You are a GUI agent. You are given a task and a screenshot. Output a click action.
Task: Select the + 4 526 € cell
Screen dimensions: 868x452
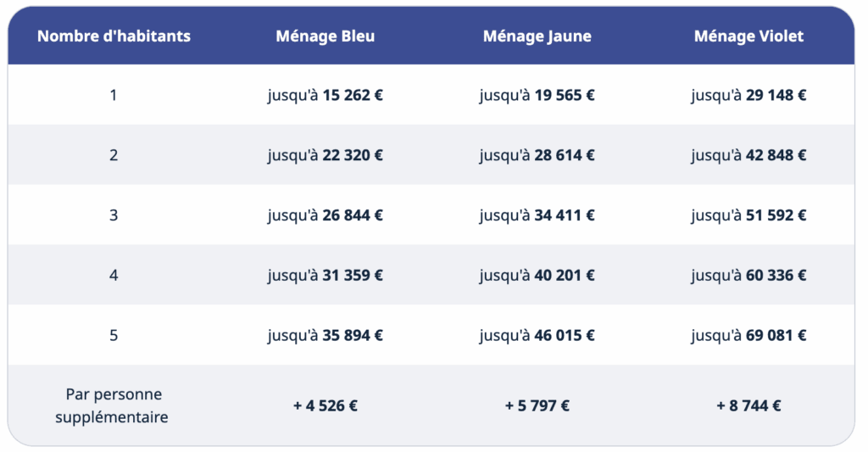pos(325,405)
